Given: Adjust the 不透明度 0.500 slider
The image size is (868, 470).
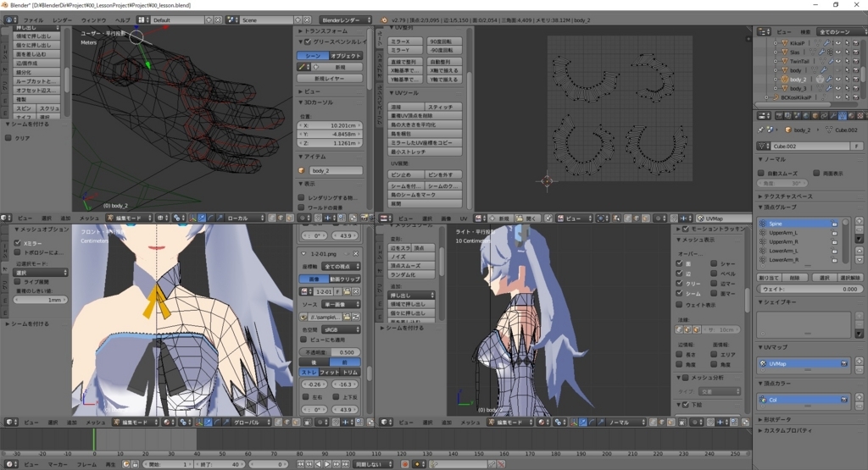Looking at the screenshot, I should [x=331, y=352].
